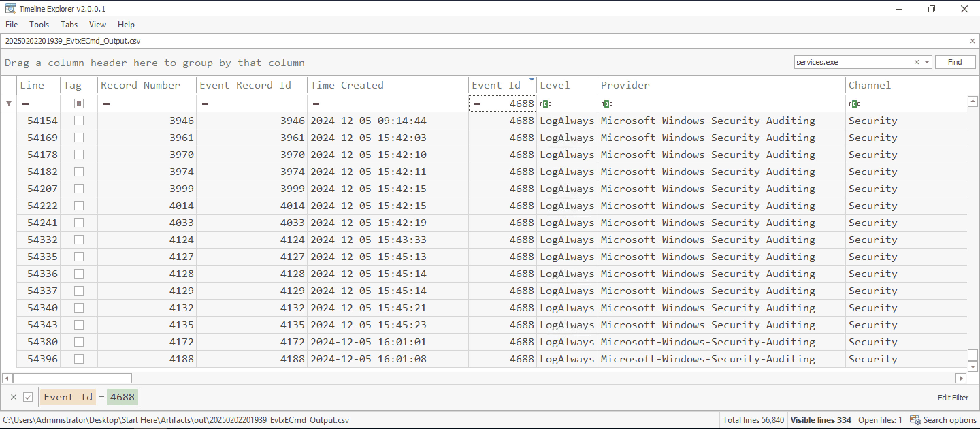The width and height of the screenshot is (980, 429).
Task: Tag the row for line 54154
Action: point(79,121)
